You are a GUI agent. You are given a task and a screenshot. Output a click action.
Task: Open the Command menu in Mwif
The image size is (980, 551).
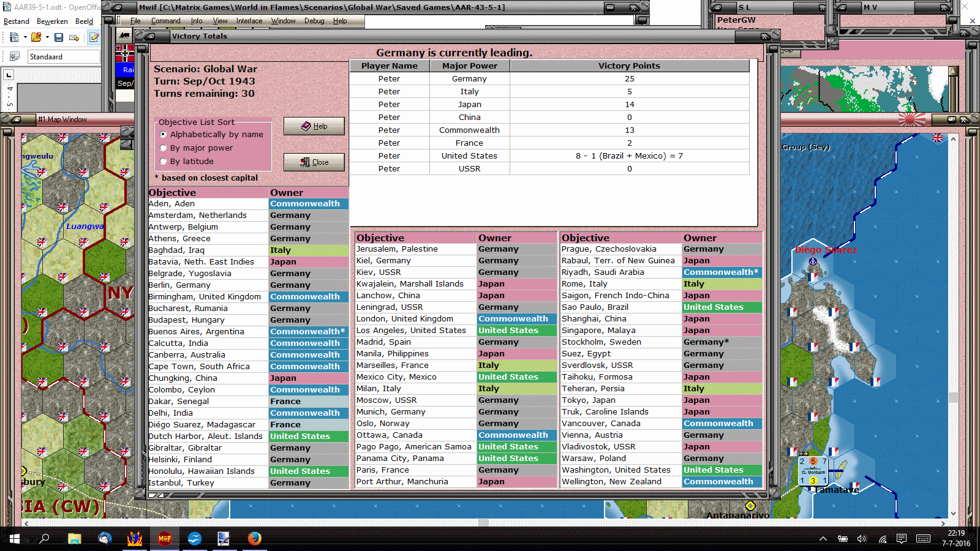pyautogui.click(x=166, y=21)
